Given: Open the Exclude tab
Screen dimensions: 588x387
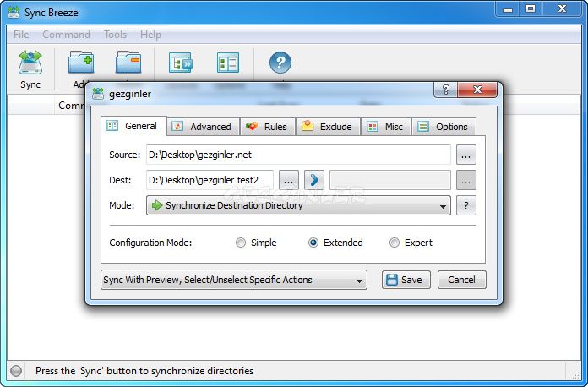Looking at the screenshot, I should (x=328, y=127).
